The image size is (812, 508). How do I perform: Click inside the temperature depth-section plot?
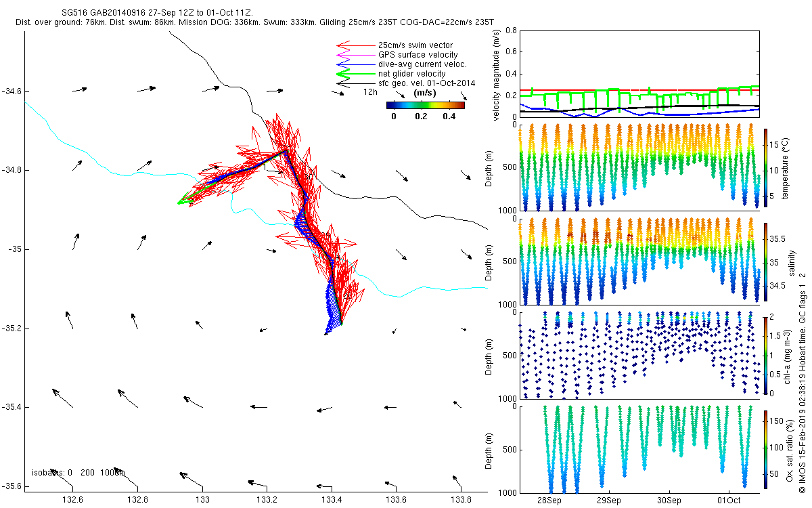tap(639, 167)
